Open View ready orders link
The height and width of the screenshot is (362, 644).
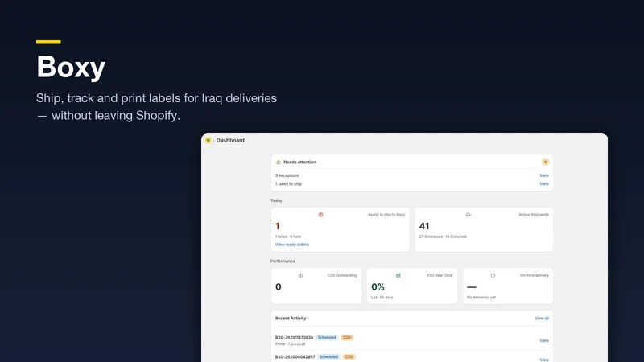(x=292, y=245)
